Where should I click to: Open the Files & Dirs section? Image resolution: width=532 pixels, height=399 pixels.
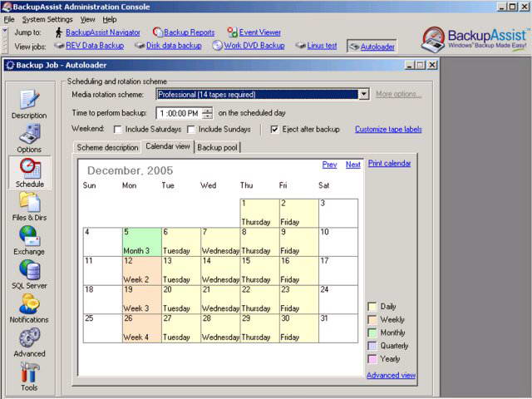pos(30,202)
